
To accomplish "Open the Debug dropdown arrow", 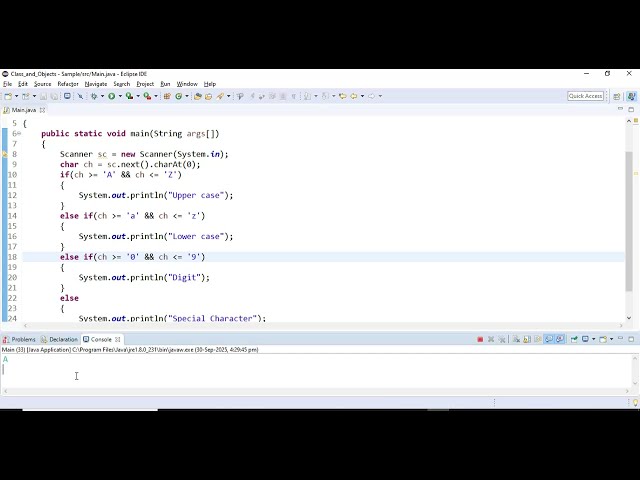I will coord(102,96).
